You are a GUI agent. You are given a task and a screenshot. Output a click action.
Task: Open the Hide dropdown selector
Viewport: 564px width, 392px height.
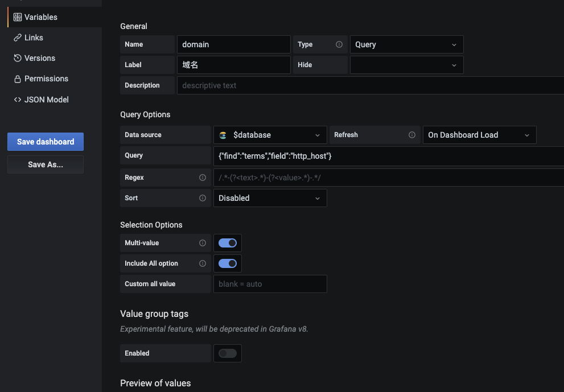pos(406,64)
